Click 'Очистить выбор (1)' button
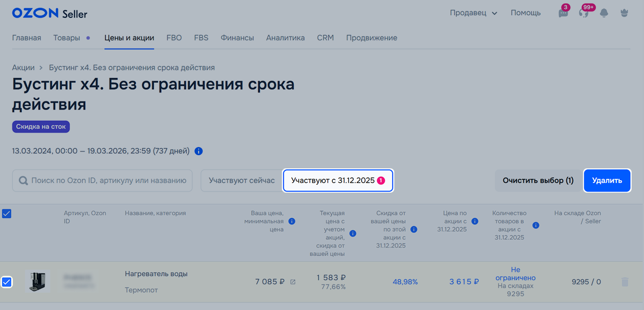Screen dimensions: 644x310 [x=537, y=181]
